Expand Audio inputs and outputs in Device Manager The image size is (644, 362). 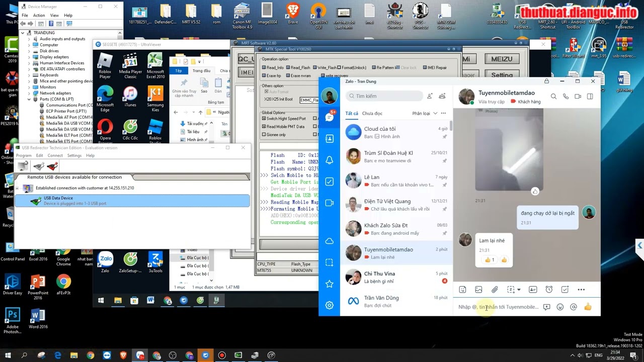click(x=29, y=39)
